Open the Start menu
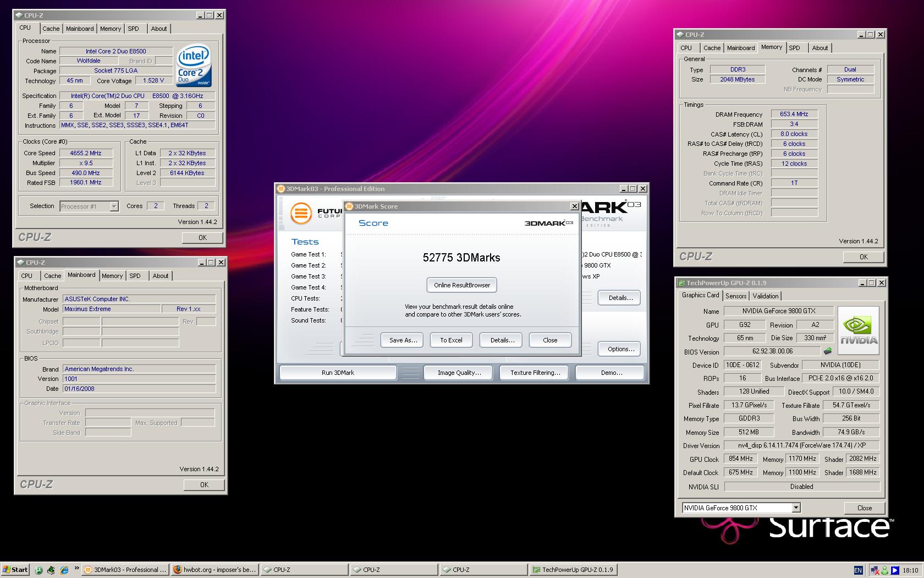The width and height of the screenshot is (924, 578). (15, 570)
